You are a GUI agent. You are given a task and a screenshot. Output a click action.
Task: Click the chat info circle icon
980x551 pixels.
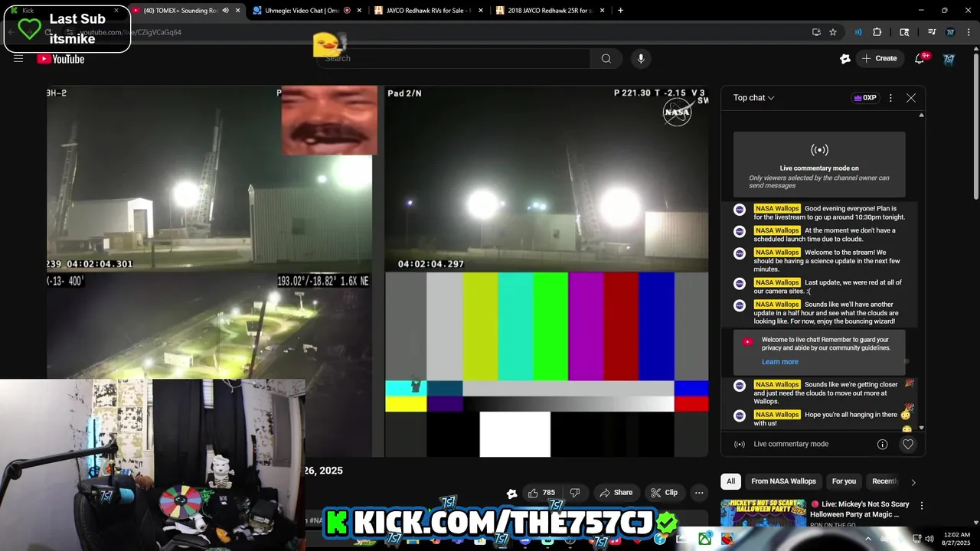click(882, 444)
